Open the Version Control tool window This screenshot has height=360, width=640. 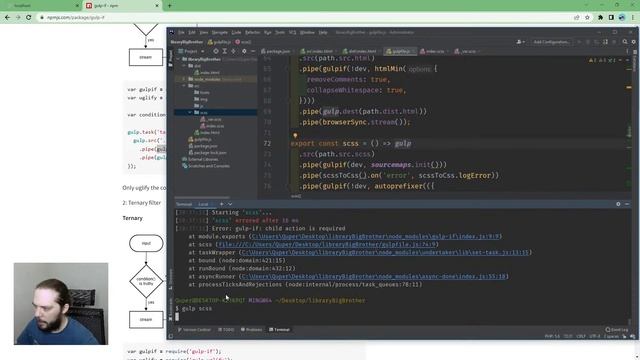[x=194, y=329]
